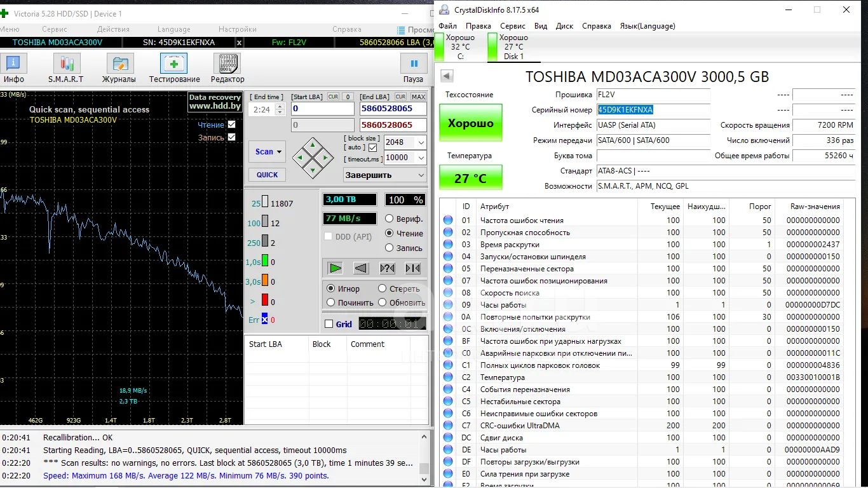
Task: Open the Файл menu in CrystalDiskInfo
Action: (x=447, y=26)
